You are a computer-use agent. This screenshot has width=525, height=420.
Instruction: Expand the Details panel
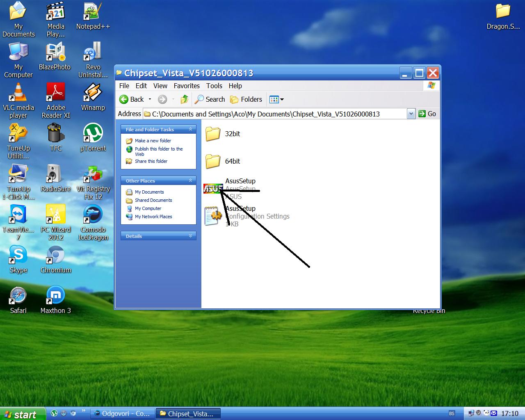point(190,236)
